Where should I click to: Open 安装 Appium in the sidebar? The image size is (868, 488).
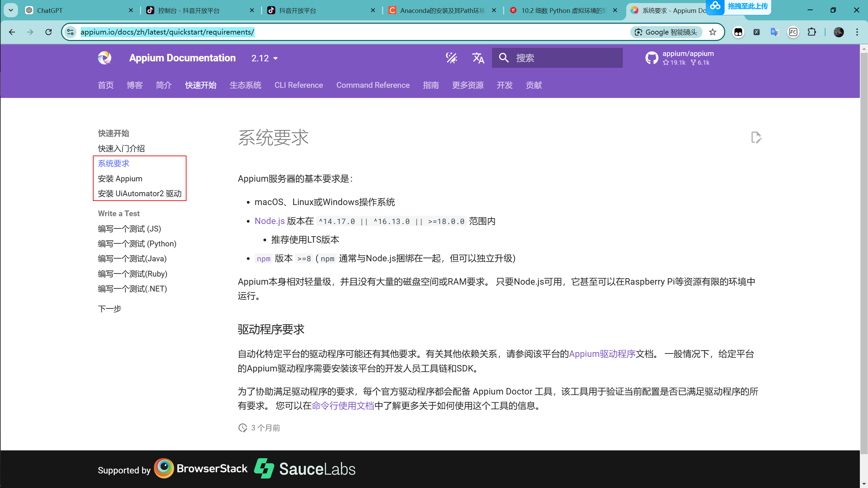coord(120,179)
